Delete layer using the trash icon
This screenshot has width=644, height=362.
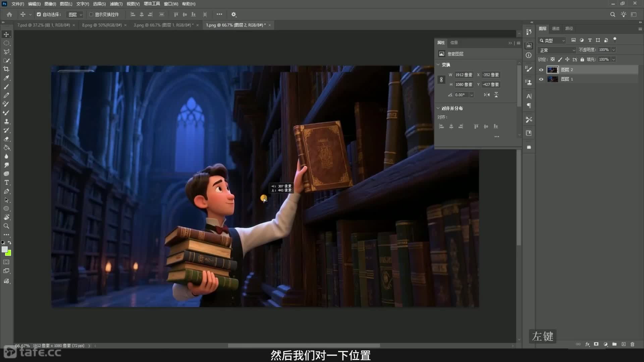pyautogui.click(x=632, y=344)
